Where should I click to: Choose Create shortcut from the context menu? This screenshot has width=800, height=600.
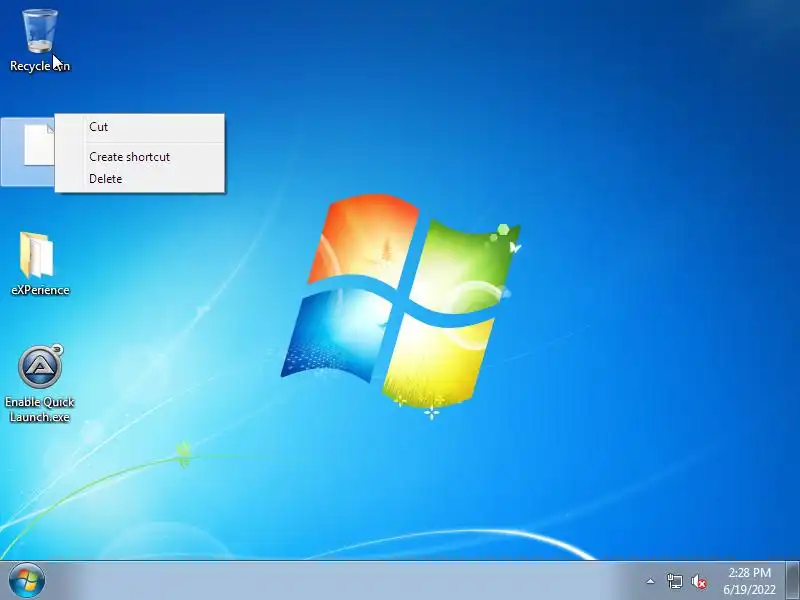coord(139,157)
